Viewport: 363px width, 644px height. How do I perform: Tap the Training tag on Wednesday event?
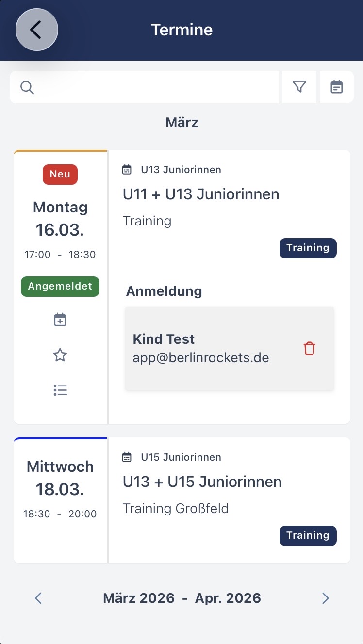(x=308, y=536)
